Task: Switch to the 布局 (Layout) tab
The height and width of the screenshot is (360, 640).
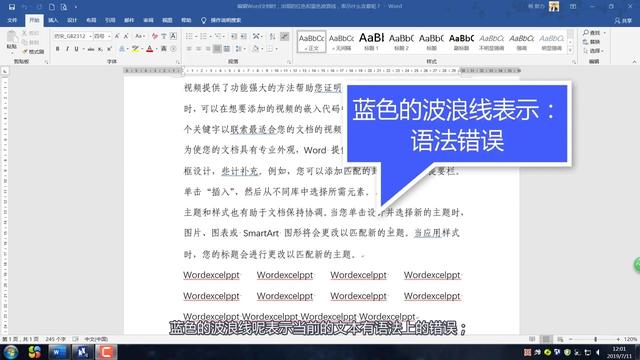Action: pos(91,20)
